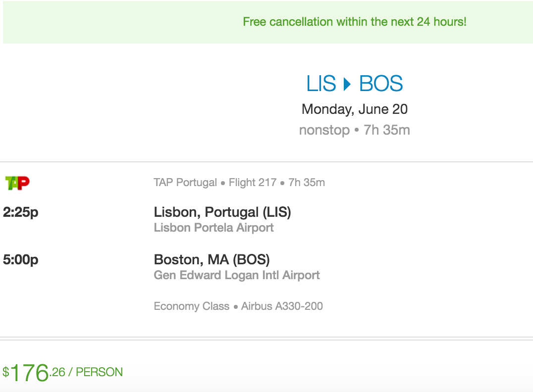
Task: Click the Monday, June 20 date
Action: tap(355, 109)
